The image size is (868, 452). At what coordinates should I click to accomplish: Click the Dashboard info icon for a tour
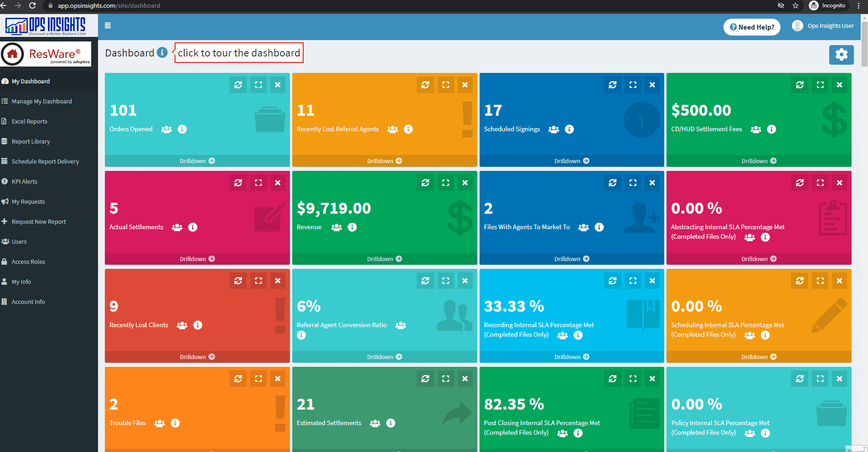[x=162, y=52]
